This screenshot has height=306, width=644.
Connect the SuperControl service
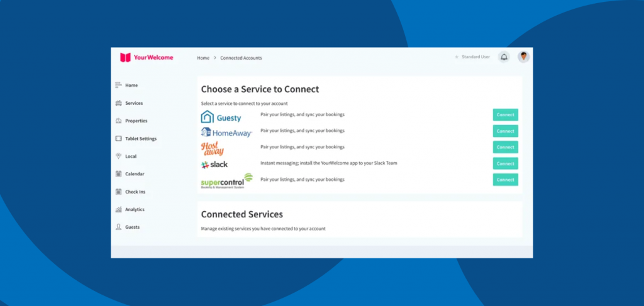[505, 180]
